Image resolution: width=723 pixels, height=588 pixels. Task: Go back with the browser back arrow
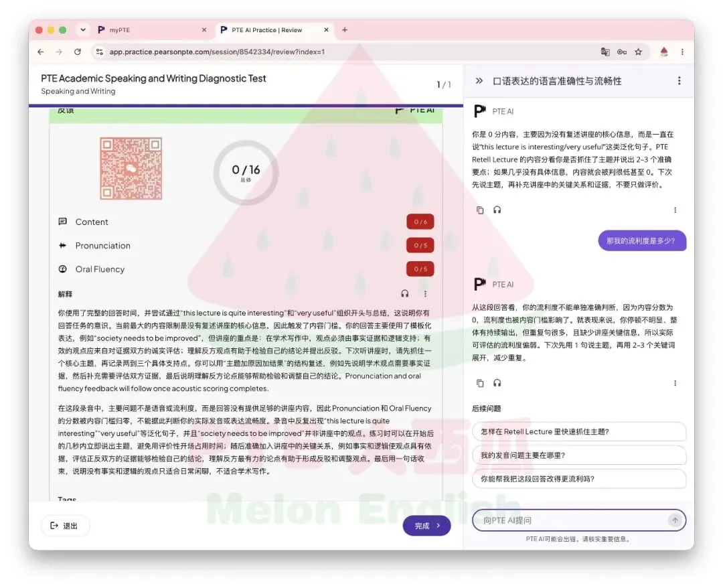(x=41, y=52)
